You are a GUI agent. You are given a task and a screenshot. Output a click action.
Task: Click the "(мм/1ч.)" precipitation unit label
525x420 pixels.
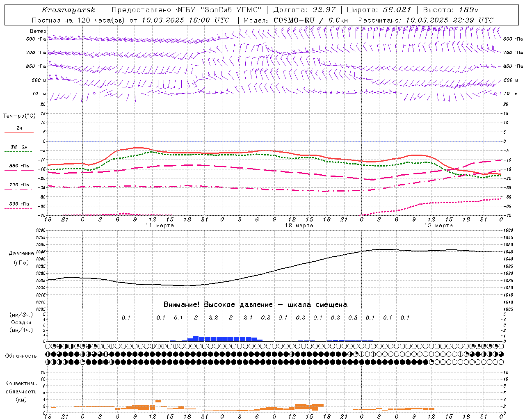pos(21,330)
